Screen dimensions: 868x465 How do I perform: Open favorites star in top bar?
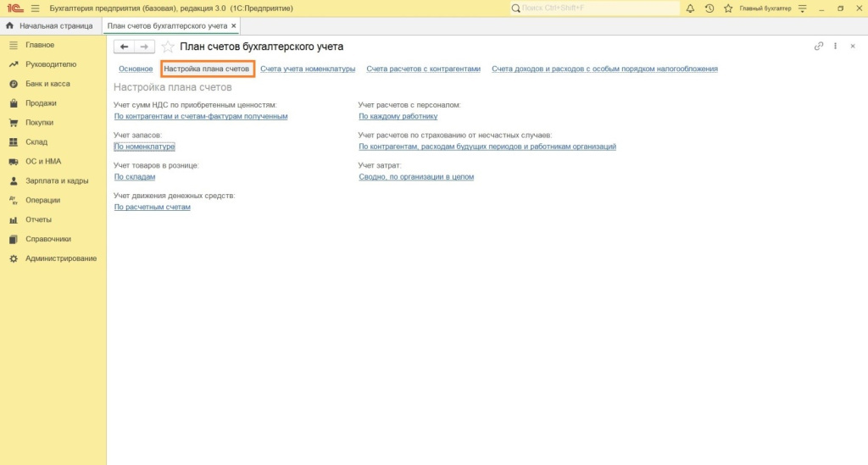click(727, 8)
